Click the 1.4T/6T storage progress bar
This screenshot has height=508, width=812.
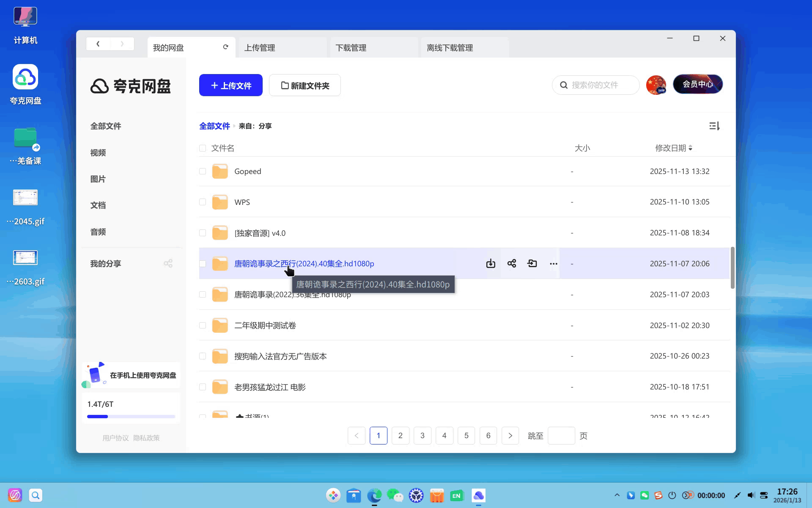click(130, 416)
